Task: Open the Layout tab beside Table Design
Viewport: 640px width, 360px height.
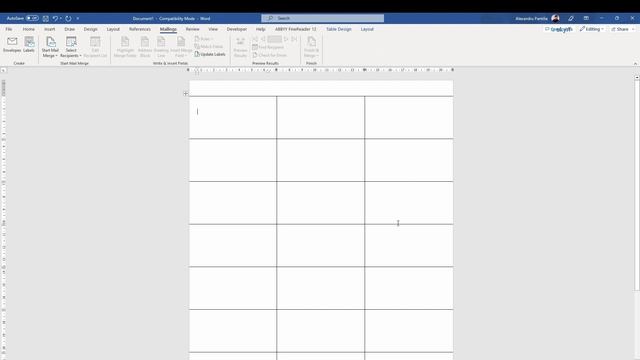Action: [x=367, y=29]
